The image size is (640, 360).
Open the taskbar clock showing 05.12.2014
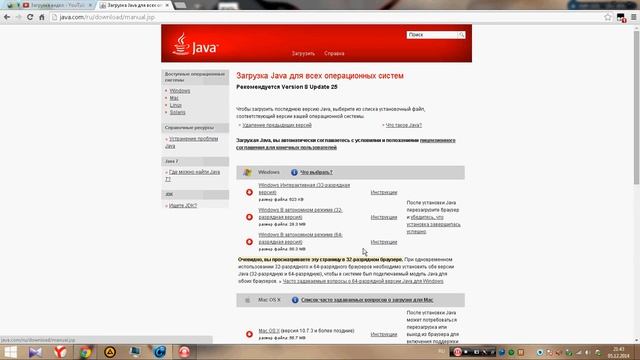(619, 352)
